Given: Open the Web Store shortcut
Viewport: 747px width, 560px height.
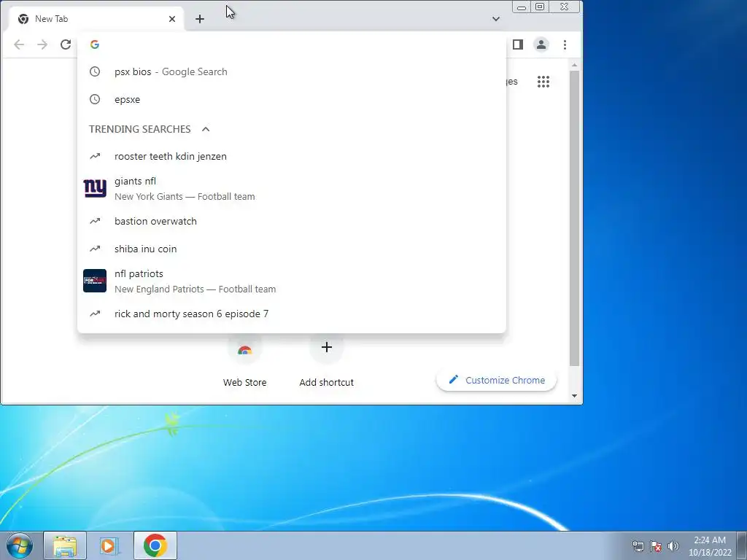Looking at the screenshot, I should point(244,359).
